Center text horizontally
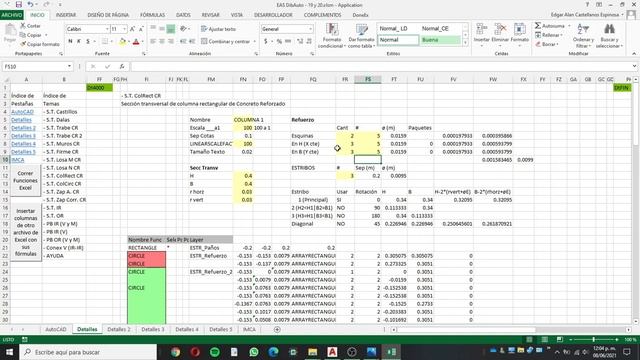640x360 pixels. 162,41
